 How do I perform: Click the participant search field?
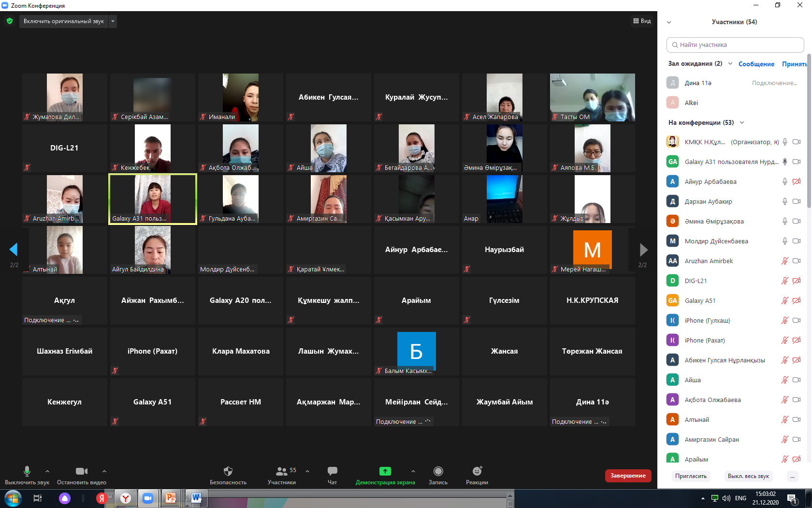pos(735,45)
